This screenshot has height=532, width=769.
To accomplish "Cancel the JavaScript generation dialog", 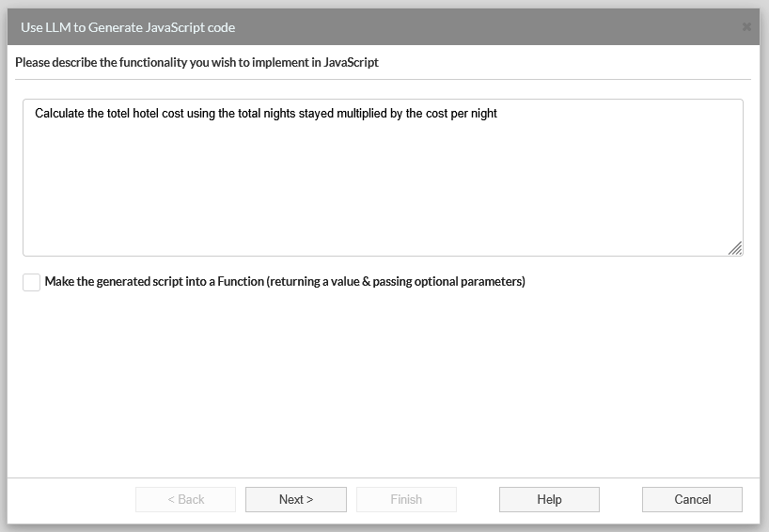I will (692, 499).
